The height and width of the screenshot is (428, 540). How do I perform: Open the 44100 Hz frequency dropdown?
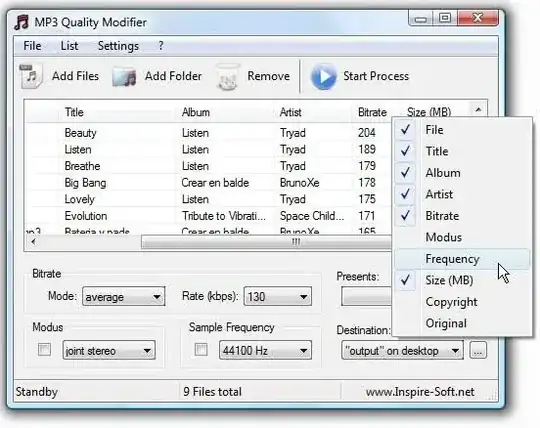tap(265, 351)
